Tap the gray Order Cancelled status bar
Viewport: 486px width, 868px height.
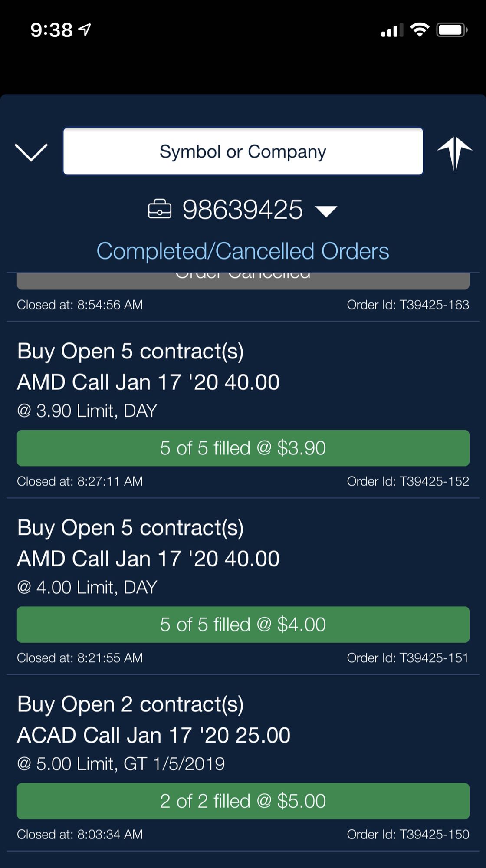[243, 280]
